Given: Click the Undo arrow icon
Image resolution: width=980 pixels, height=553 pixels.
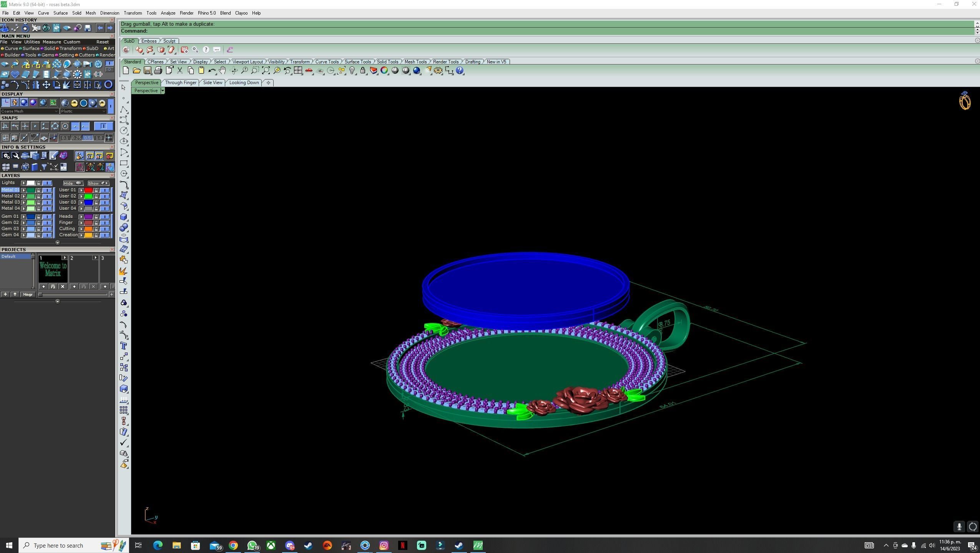Looking at the screenshot, I should click(211, 71).
